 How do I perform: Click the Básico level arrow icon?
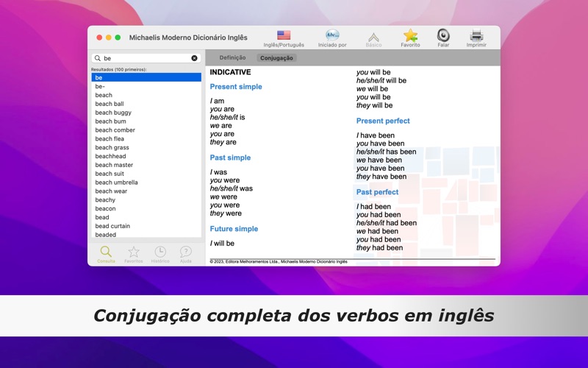tap(373, 38)
